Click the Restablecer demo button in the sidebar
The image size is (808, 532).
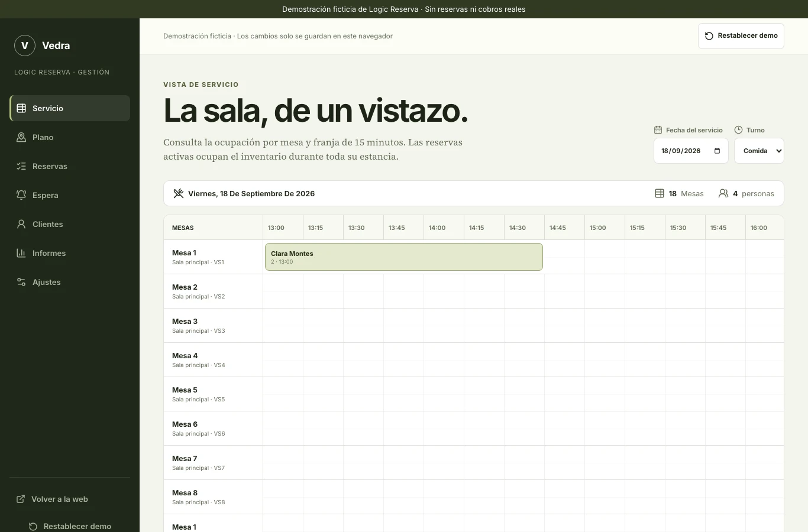pos(70,525)
